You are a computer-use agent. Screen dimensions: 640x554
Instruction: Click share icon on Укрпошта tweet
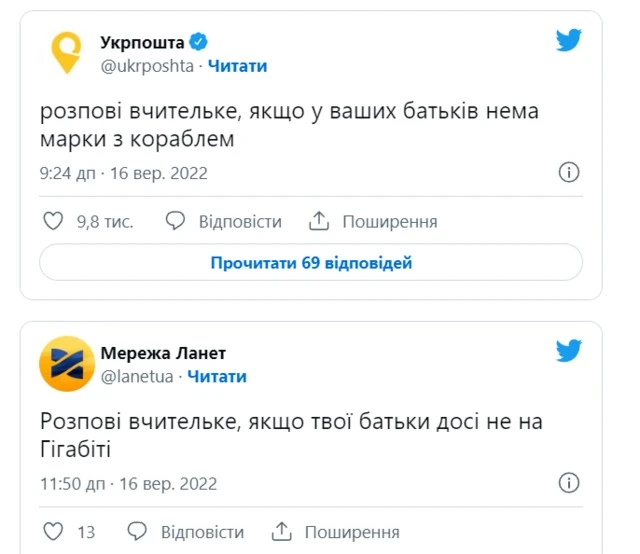coord(319,221)
